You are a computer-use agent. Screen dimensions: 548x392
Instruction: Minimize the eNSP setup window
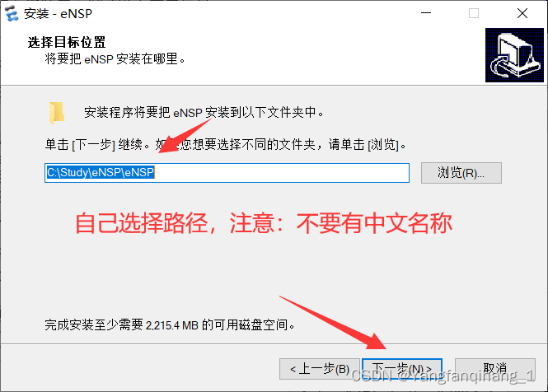pos(426,13)
